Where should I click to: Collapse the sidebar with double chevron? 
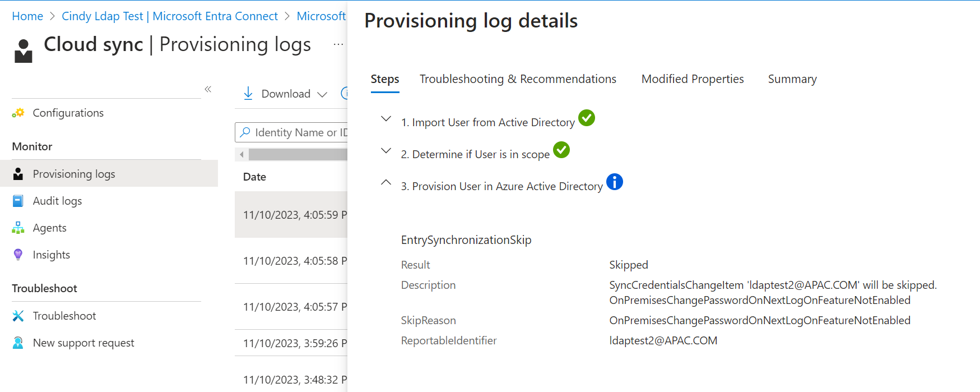[x=208, y=89]
